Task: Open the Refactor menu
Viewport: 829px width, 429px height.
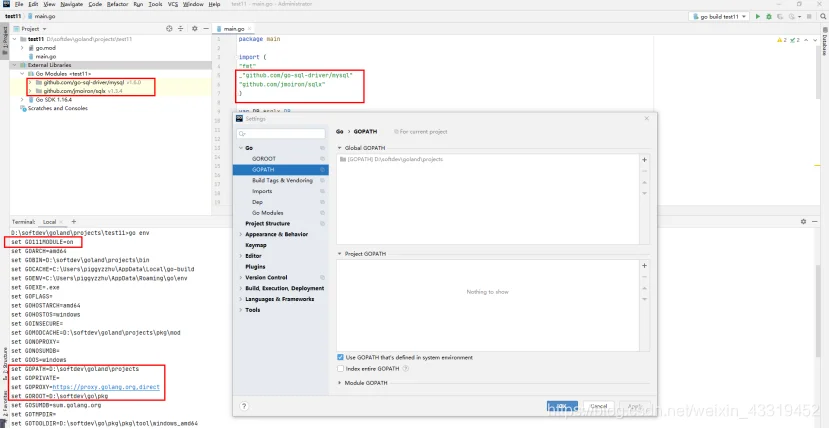Action: pyautogui.click(x=117, y=4)
